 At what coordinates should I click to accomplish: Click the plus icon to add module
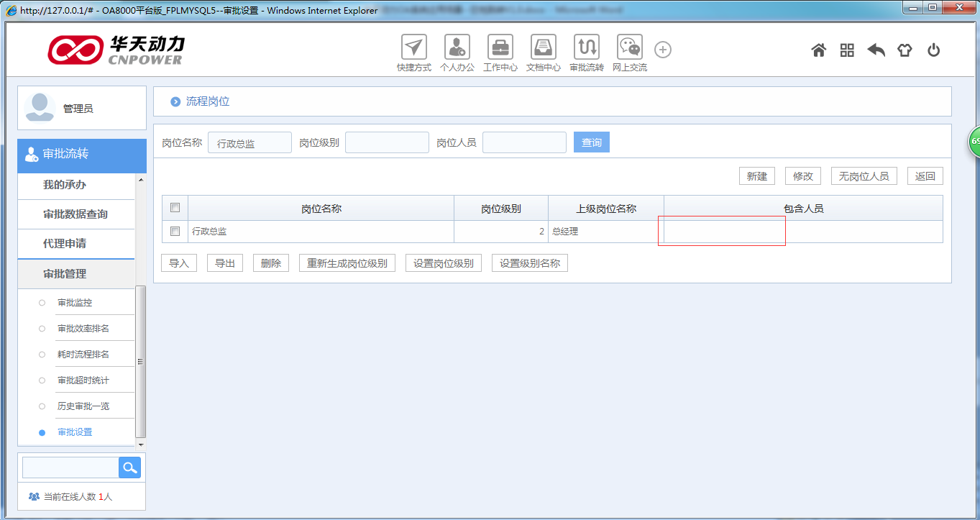662,50
